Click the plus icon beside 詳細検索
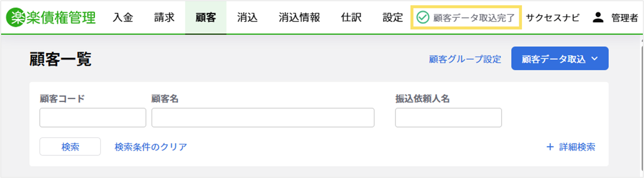644x178 pixels. (x=550, y=147)
